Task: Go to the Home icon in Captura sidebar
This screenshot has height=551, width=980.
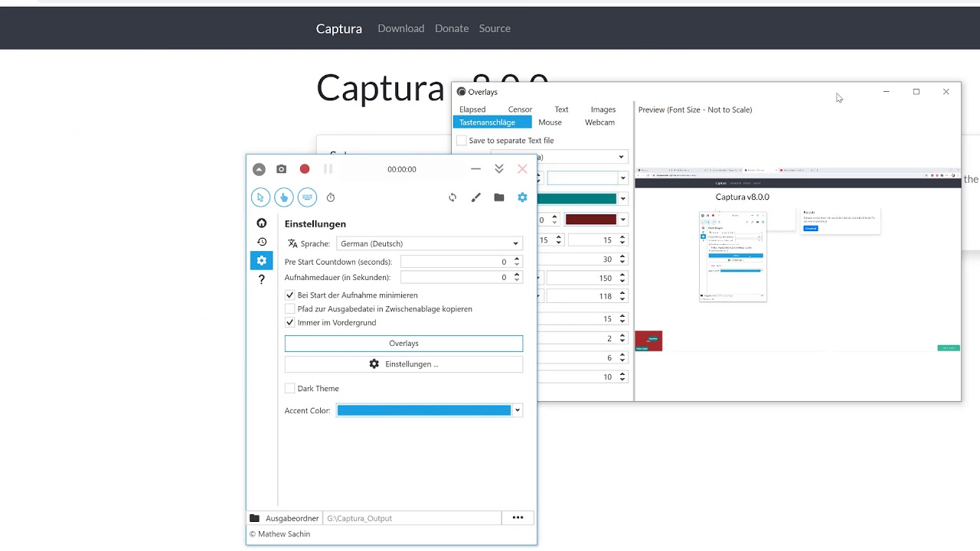Action: tap(262, 223)
